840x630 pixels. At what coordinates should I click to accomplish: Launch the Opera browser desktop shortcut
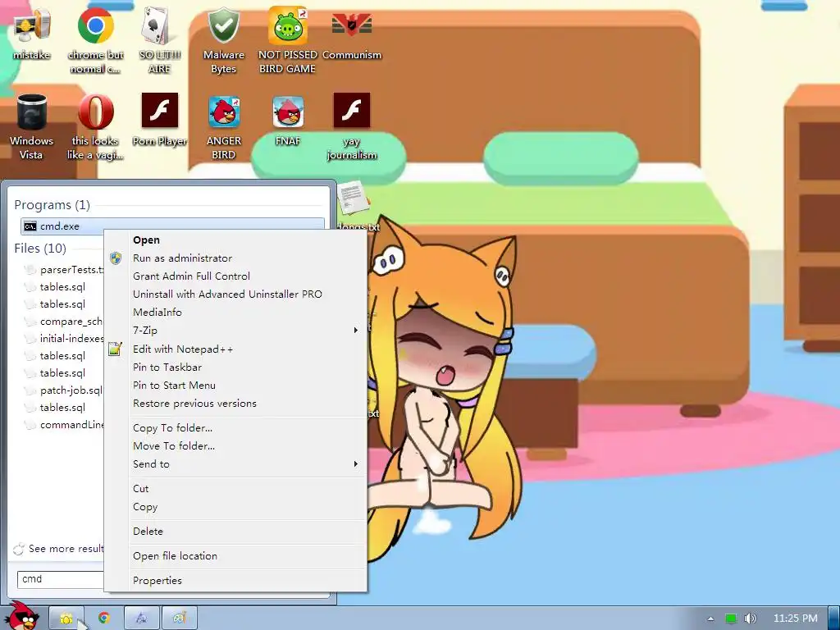[x=95, y=126]
